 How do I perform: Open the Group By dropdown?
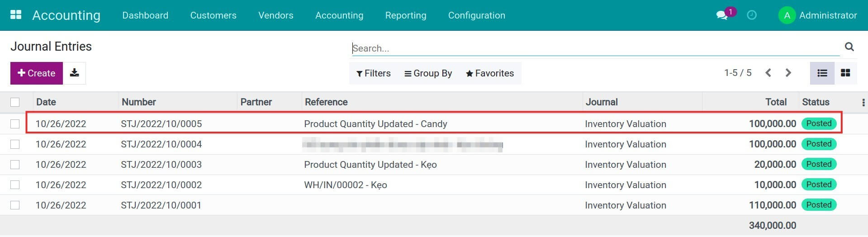click(428, 73)
